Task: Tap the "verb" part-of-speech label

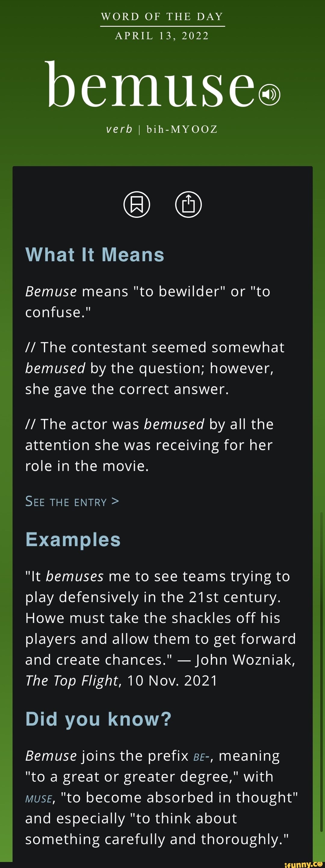Action: tap(119, 130)
